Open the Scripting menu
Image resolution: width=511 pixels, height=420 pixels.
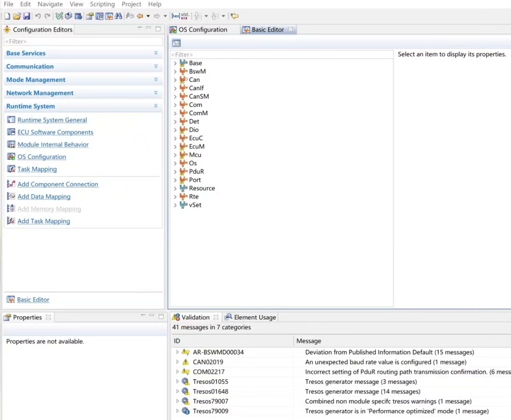tap(102, 4)
